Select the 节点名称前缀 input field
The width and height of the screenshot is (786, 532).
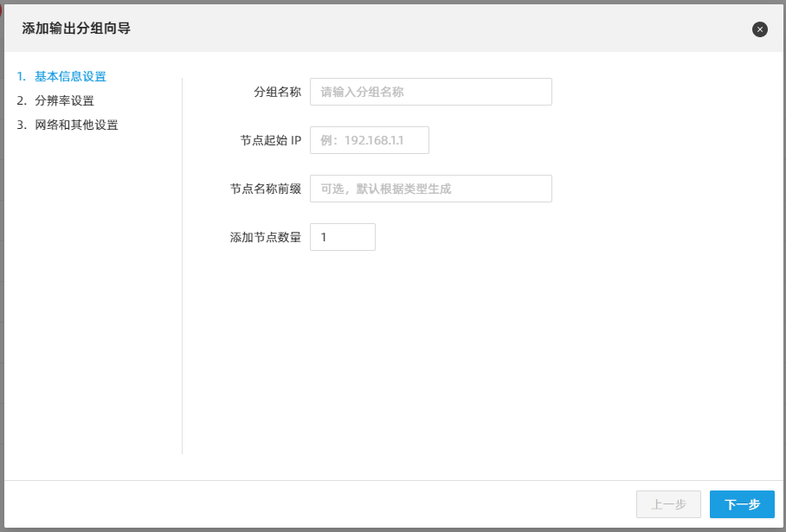[x=430, y=189]
